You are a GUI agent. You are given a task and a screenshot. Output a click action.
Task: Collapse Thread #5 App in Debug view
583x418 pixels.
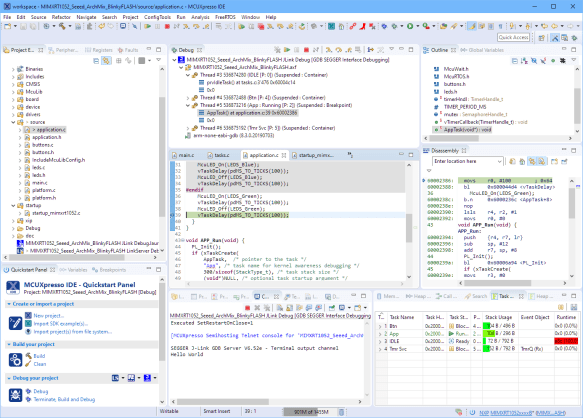188,106
